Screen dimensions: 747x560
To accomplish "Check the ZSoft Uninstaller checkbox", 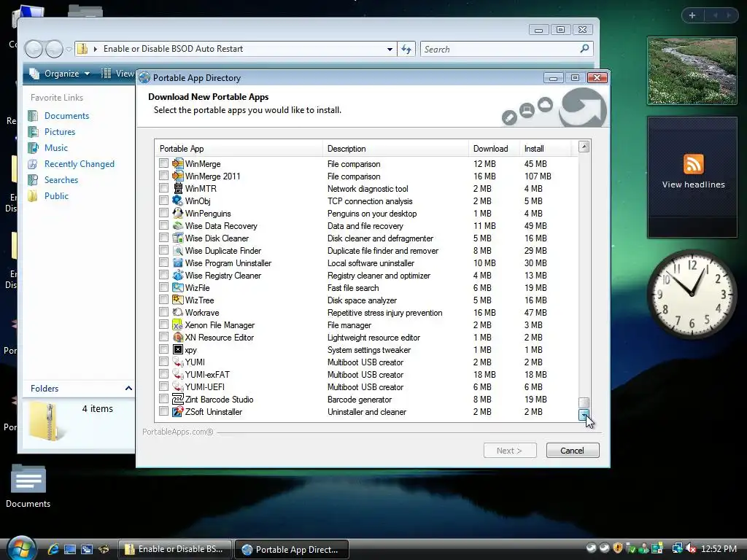I will [x=164, y=411].
